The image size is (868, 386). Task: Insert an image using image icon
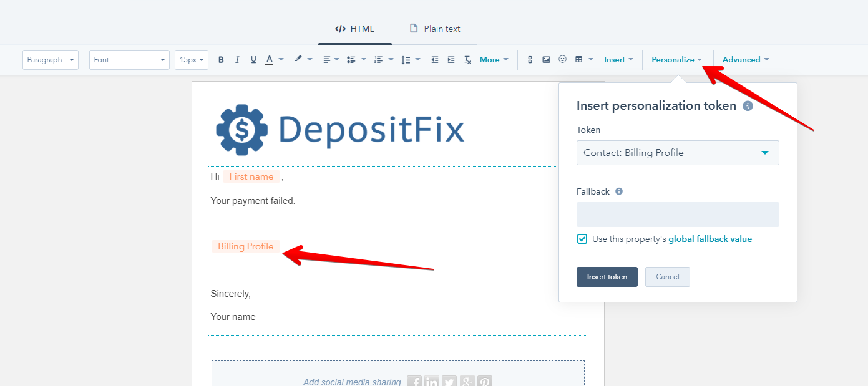[x=546, y=60]
